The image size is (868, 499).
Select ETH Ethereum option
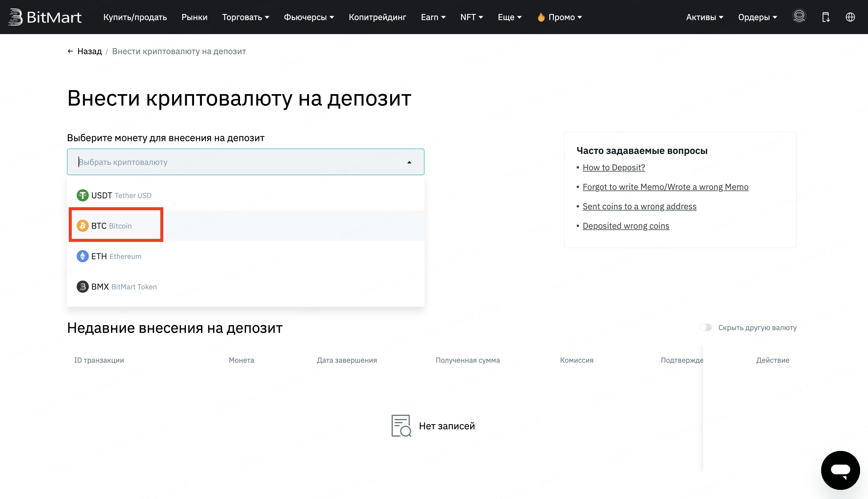tap(246, 256)
